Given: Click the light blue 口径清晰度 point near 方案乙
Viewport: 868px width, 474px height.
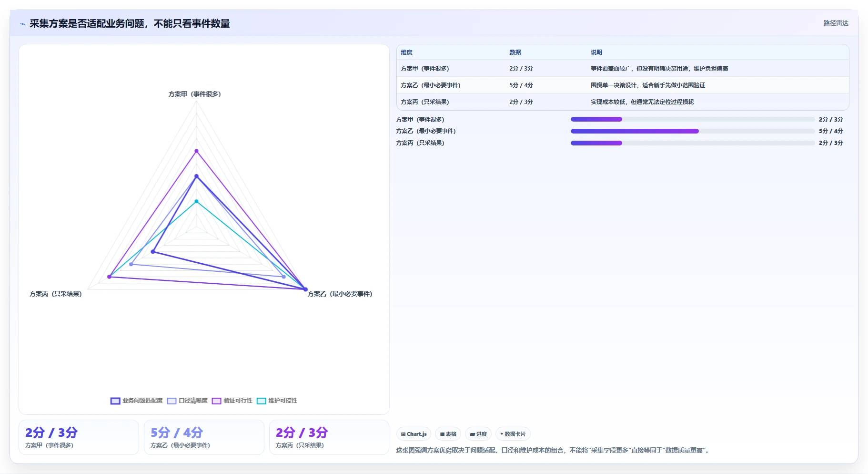Looking at the screenshot, I should [x=284, y=277].
